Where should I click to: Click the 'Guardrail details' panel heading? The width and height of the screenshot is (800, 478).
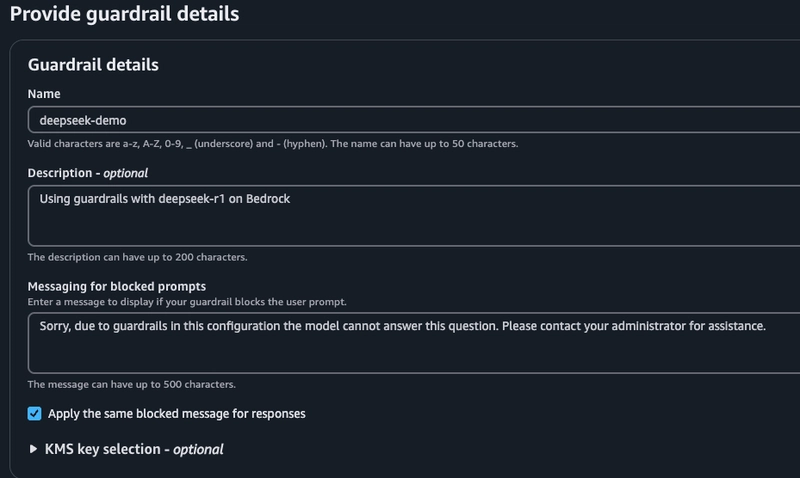pyautogui.click(x=93, y=65)
